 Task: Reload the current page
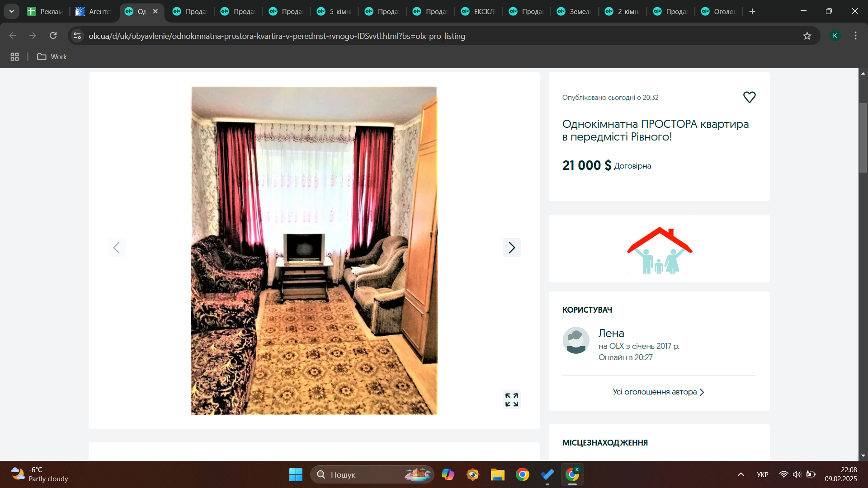click(x=53, y=36)
